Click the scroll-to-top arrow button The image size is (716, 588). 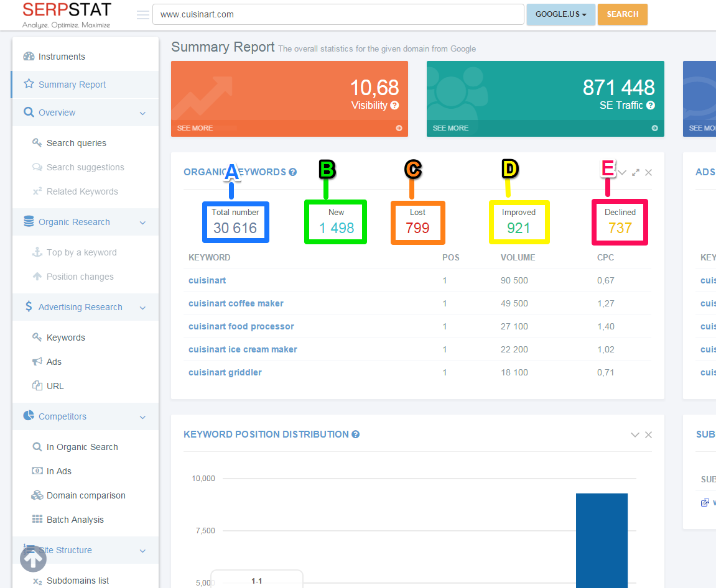point(33,559)
